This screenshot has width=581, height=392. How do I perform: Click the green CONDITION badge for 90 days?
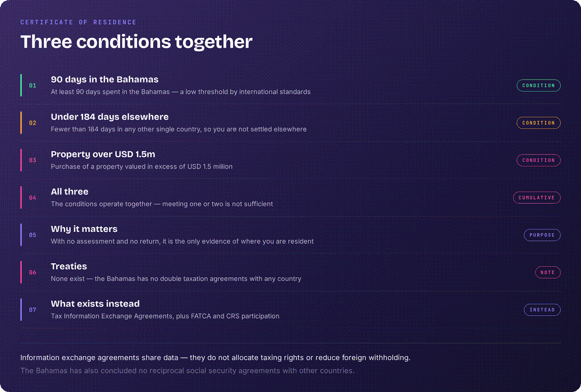click(x=538, y=86)
